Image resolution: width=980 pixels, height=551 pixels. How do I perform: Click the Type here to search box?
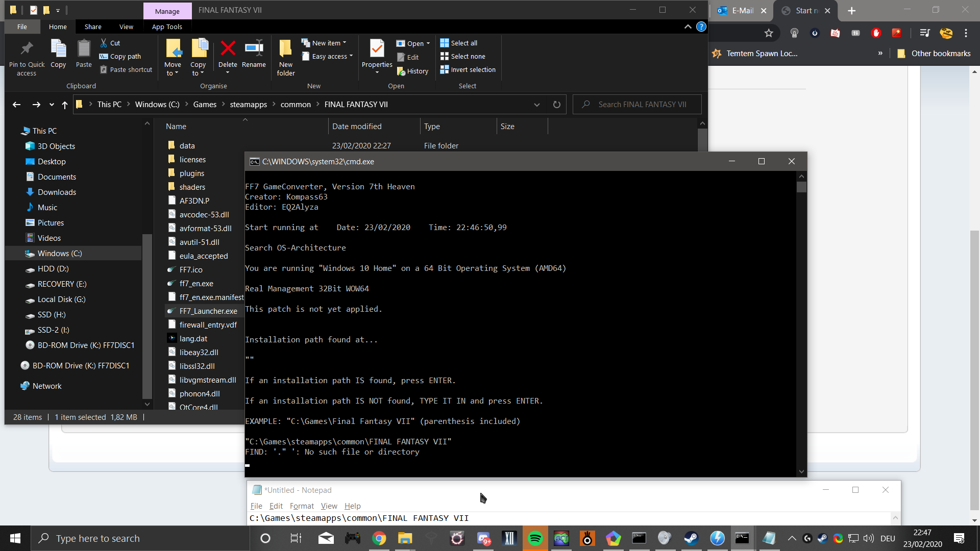point(141,538)
